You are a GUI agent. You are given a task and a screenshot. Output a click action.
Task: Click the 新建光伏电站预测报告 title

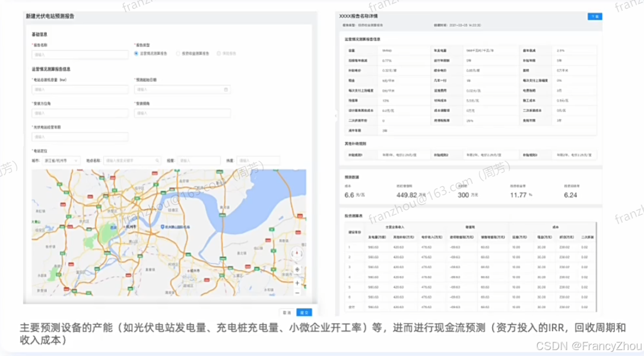point(50,17)
